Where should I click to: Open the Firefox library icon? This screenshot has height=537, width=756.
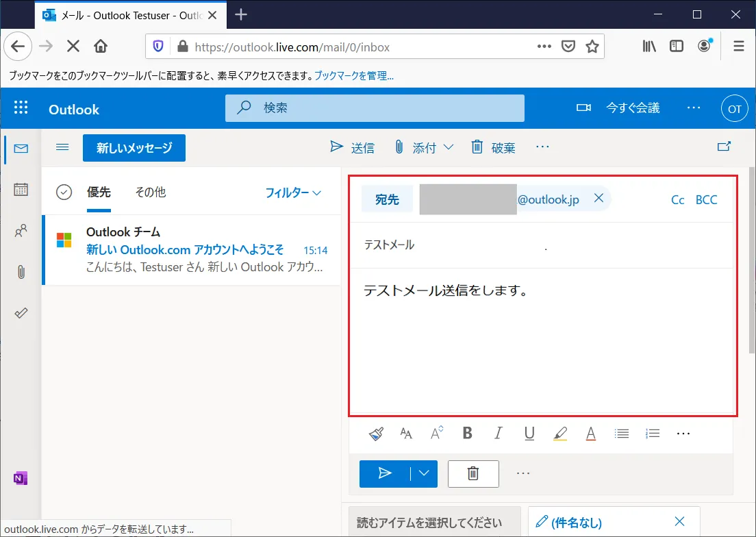[x=649, y=47]
